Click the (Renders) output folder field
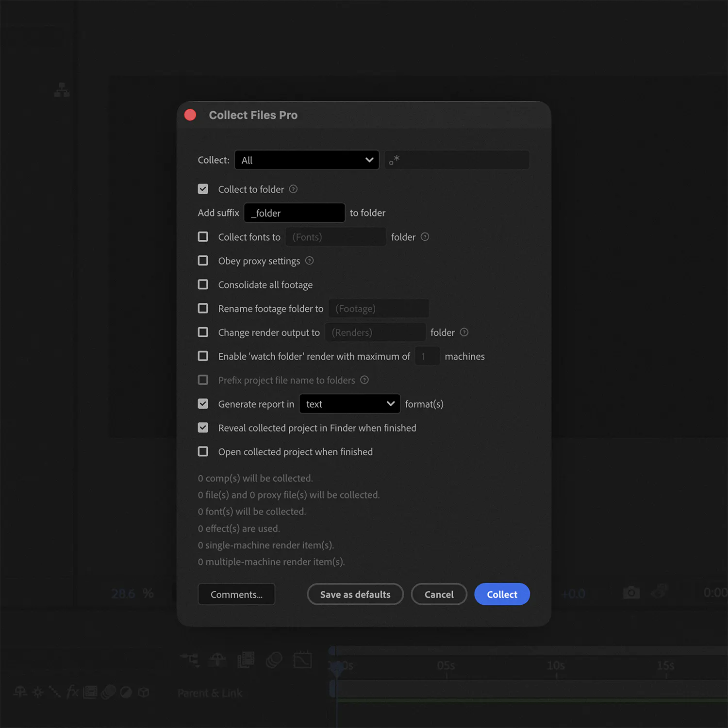The image size is (728, 728). pyautogui.click(x=375, y=332)
